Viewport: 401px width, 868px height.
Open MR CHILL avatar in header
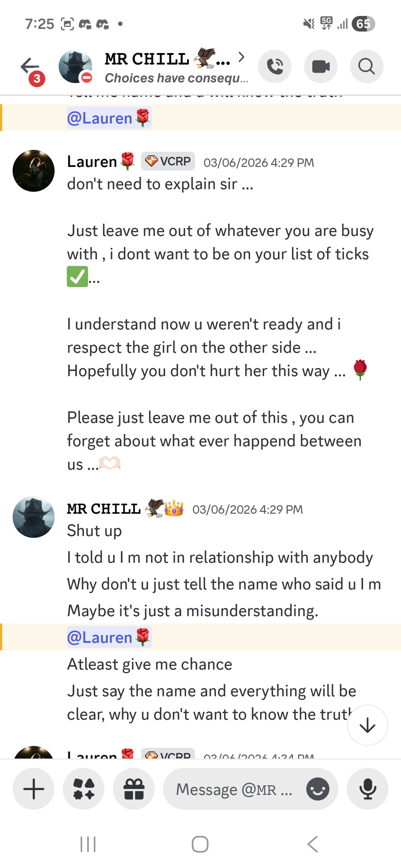coord(75,67)
